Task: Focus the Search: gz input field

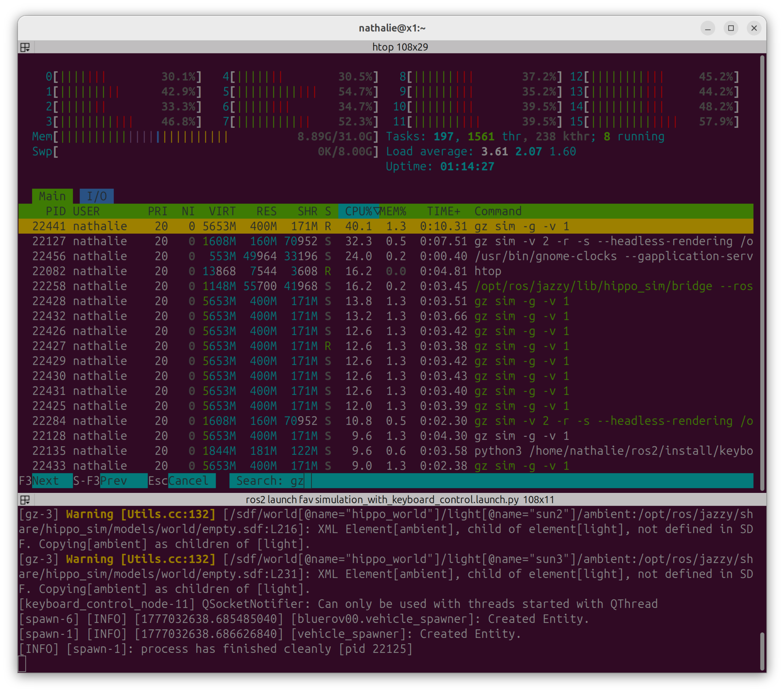Action: [491, 481]
